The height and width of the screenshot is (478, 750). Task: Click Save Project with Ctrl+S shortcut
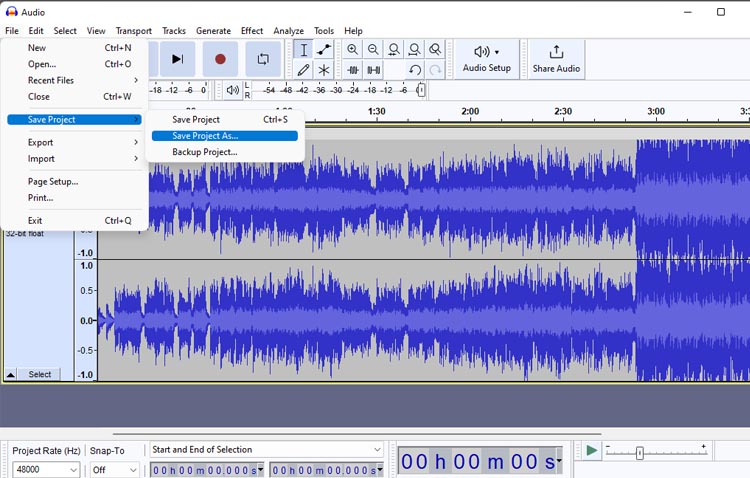point(225,120)
